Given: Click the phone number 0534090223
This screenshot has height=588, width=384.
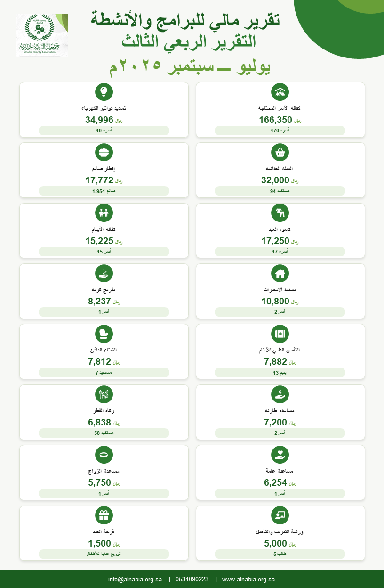Looking at the screenshot, I should tap(192, 580).
